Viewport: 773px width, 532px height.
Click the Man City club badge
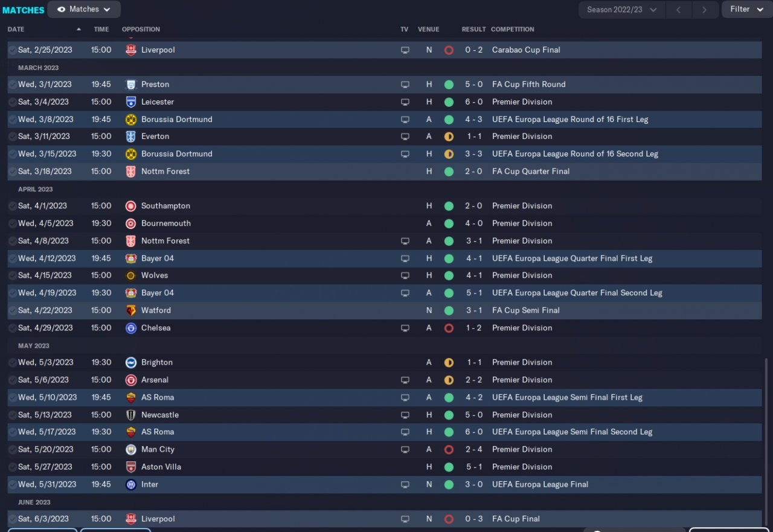(131, 449)
